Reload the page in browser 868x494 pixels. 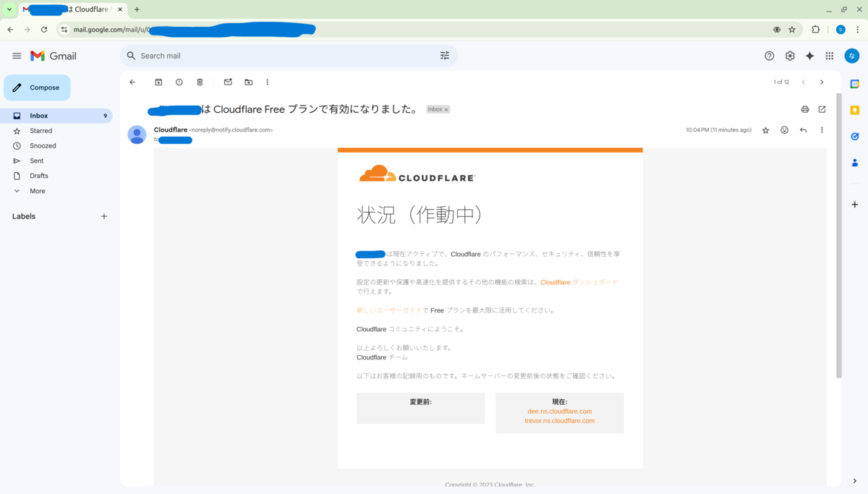44,30
